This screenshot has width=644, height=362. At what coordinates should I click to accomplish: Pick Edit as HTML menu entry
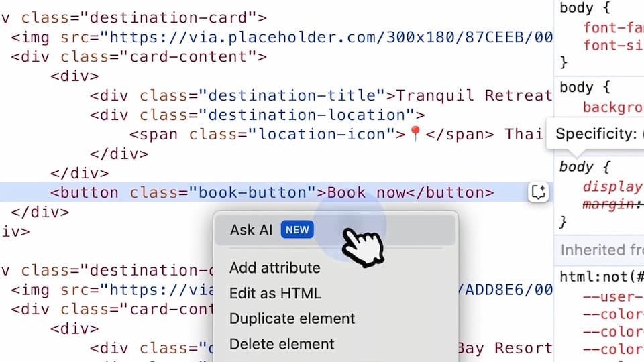point(275,294)
